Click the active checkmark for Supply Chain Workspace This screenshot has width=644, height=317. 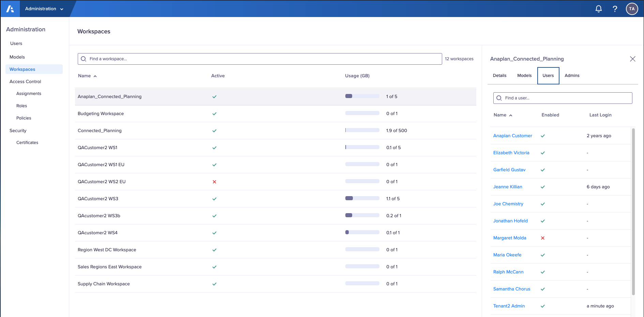(214, 284)
